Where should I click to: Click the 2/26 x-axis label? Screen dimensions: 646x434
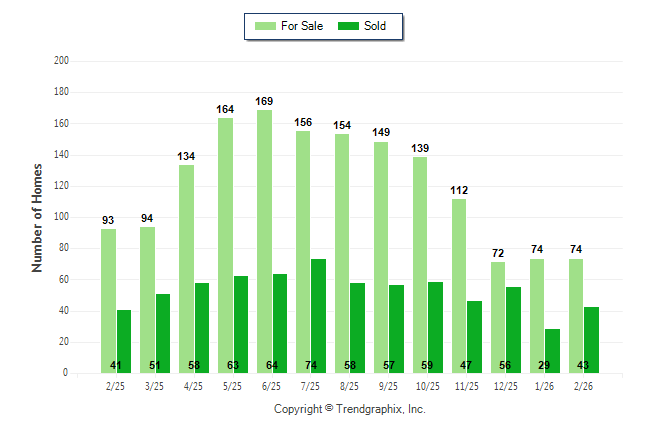[x=584, y=384]
